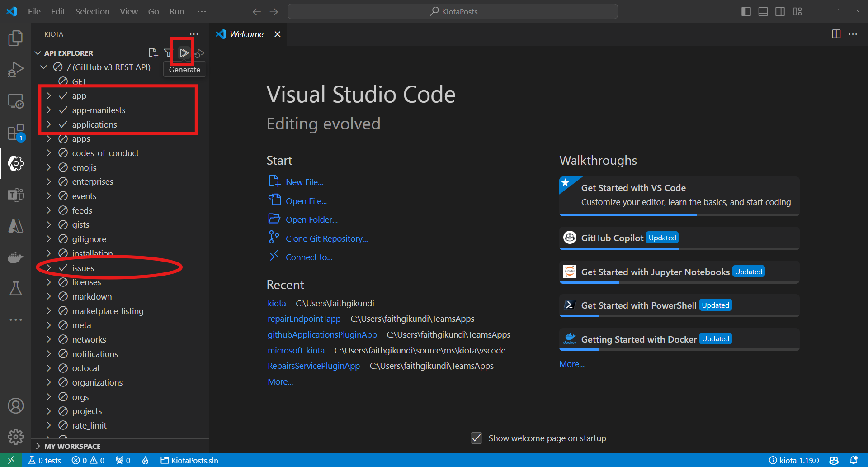Screen dimensions: 868x467
Task: Select the feeds endpoint toggle icon
Action: (63, 210)
